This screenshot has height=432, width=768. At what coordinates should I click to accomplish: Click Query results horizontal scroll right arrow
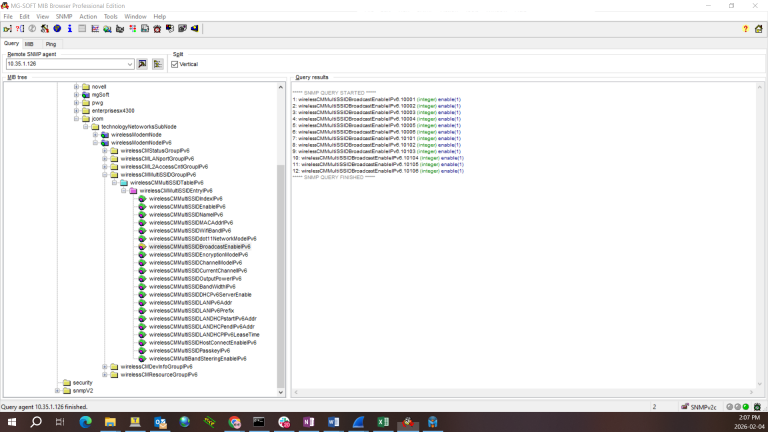click(751, 392)
